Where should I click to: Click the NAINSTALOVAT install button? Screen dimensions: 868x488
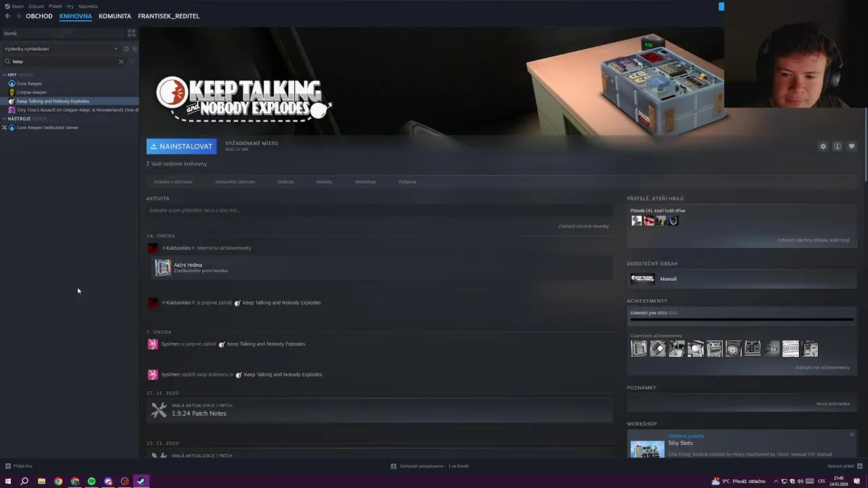(x=181, y=146)
